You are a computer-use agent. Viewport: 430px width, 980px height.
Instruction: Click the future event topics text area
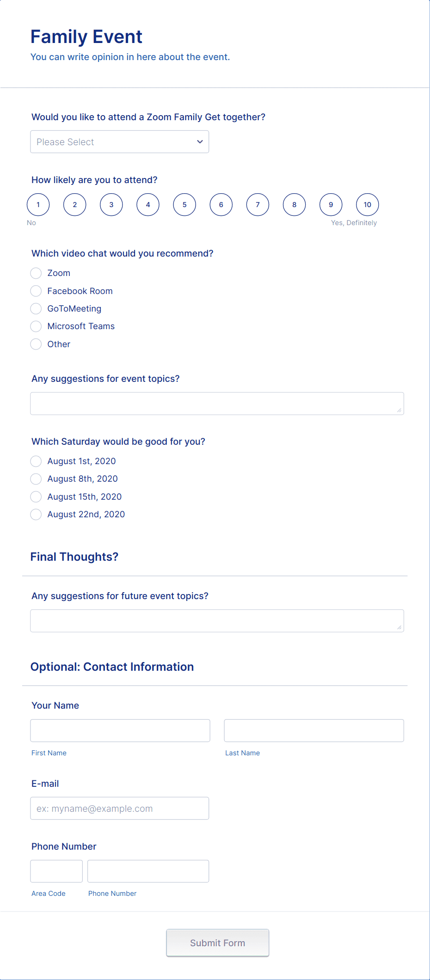click(x=217, y=621)
